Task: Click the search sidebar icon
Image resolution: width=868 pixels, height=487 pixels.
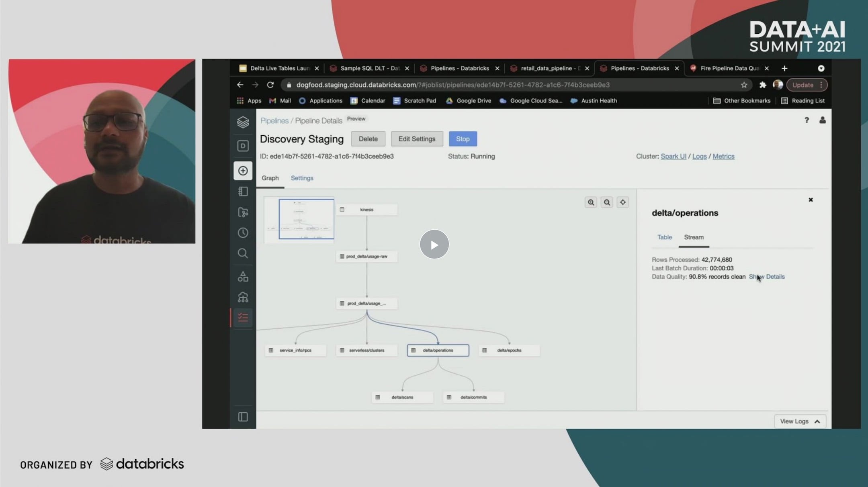Action: (243, 253)
